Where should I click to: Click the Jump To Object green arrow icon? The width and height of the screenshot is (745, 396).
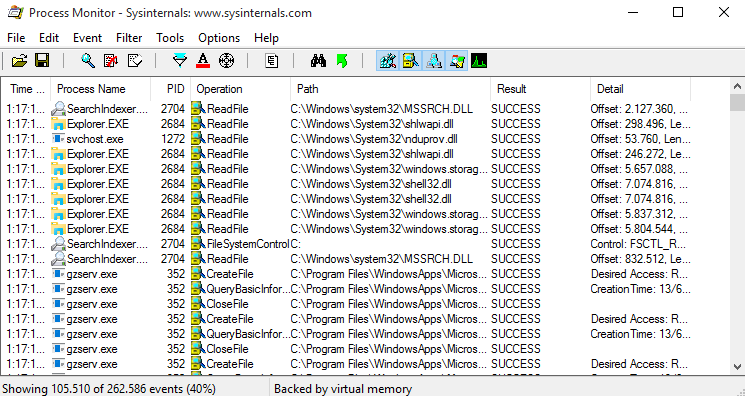[x=342, y=61]
